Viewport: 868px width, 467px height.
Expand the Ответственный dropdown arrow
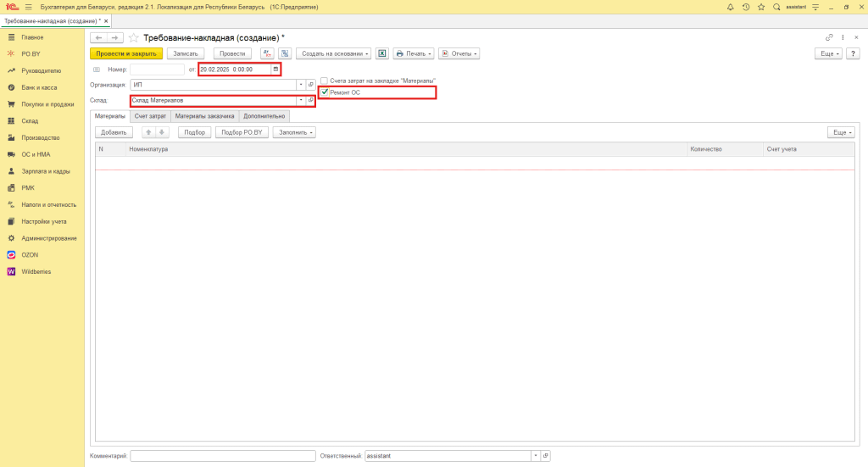536,456
